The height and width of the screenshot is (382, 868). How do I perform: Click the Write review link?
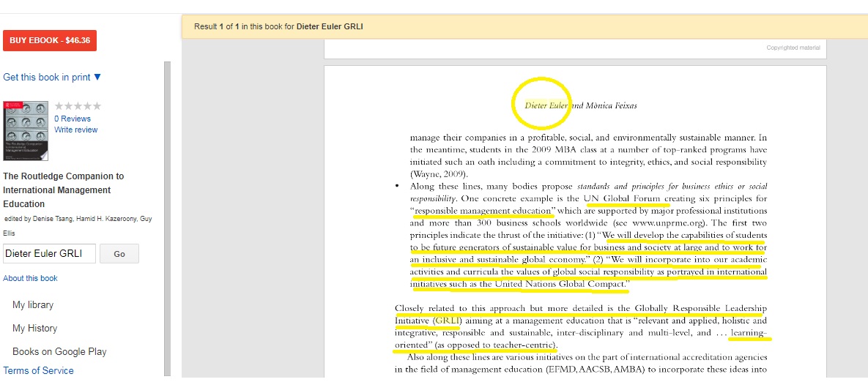pyautogui.click(x=76, y=130)
